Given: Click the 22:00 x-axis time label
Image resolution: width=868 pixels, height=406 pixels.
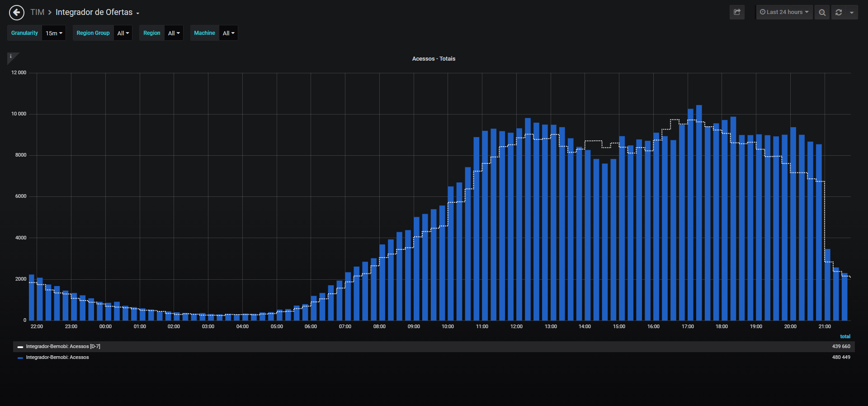Looking at the screenshot, I should pos(37,327).
